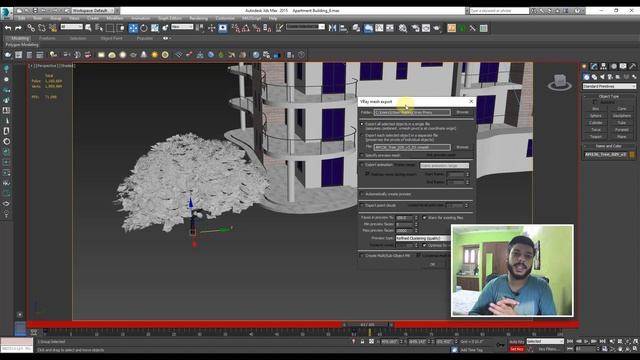Viewport: 640px width, 360px height.
Task: Select the Lights category icon
Action: pos(602,77)
